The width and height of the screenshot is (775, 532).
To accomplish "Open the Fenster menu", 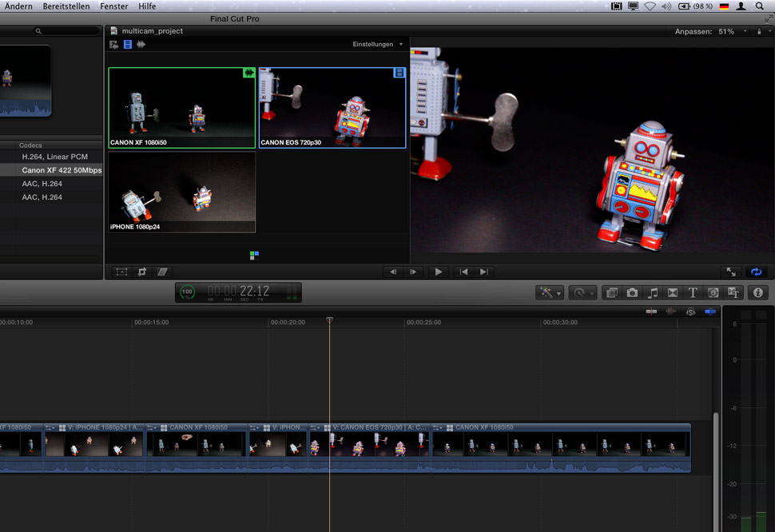I will [113, 6].
